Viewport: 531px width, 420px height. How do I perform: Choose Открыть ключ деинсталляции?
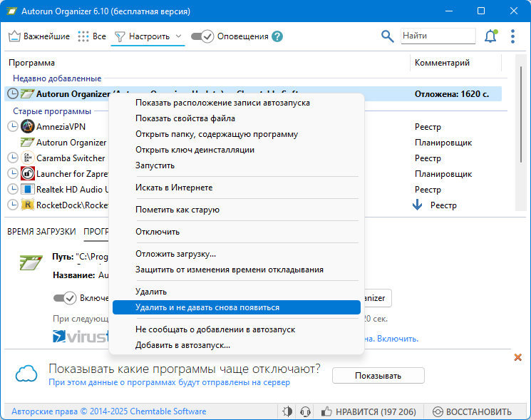coord(237,150)
